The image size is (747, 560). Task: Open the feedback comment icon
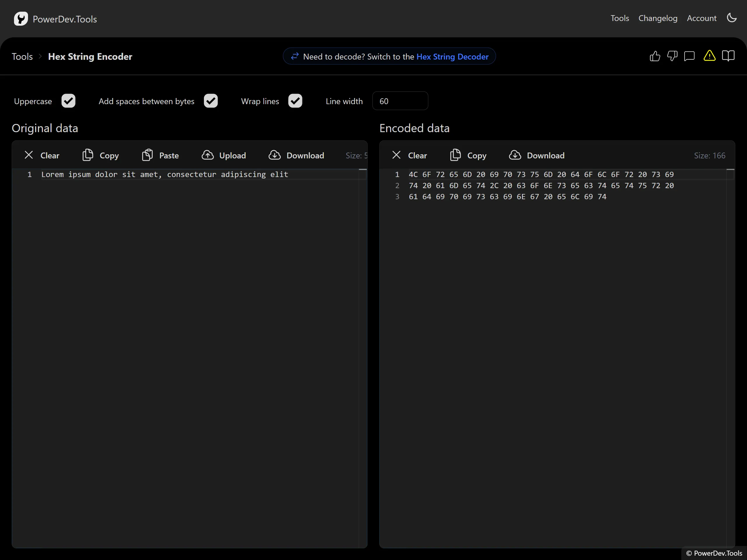click(689, 56)
